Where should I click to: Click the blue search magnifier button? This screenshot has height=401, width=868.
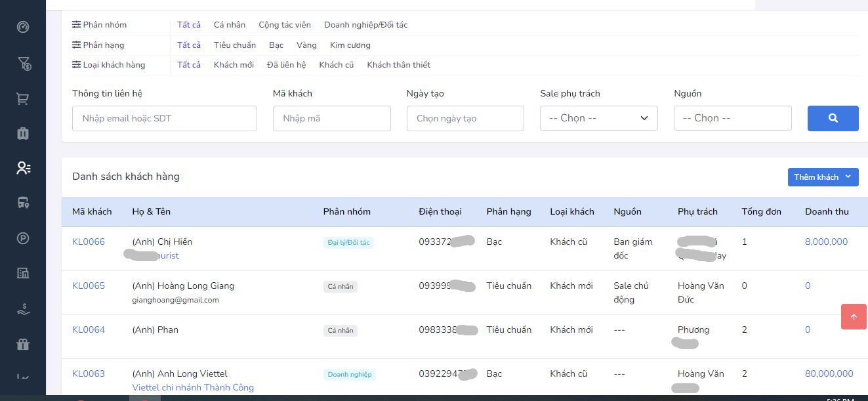[833, 118]
